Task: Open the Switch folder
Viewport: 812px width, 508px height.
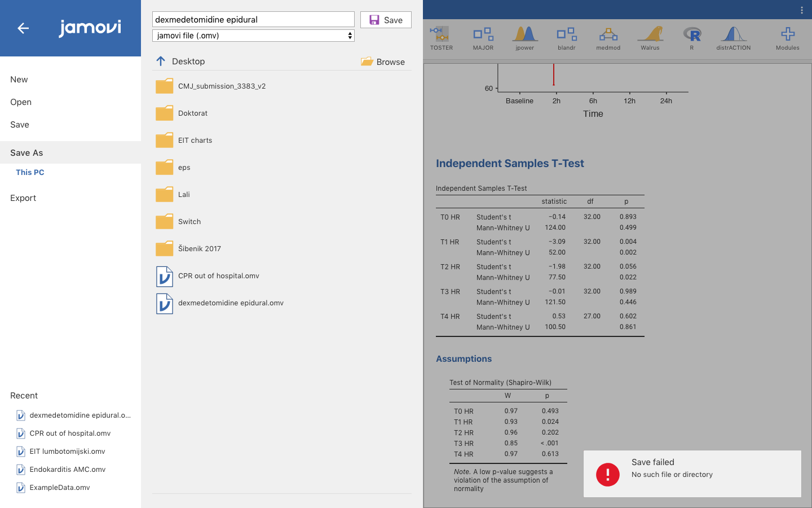Action: tap(282, 222)
